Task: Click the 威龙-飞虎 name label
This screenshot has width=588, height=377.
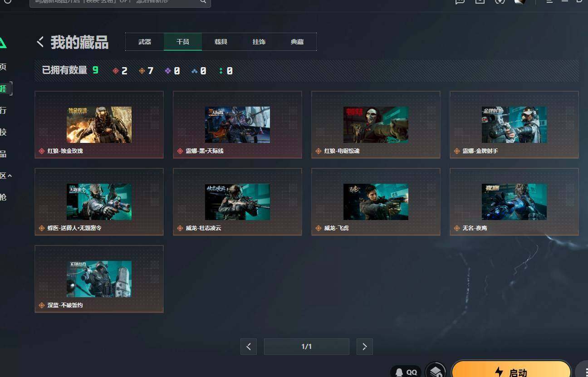Action: click(x=337, y=228)
